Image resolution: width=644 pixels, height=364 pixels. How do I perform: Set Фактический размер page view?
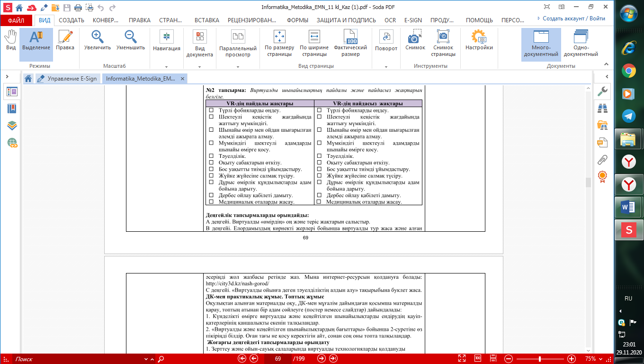tap(350, 44)
